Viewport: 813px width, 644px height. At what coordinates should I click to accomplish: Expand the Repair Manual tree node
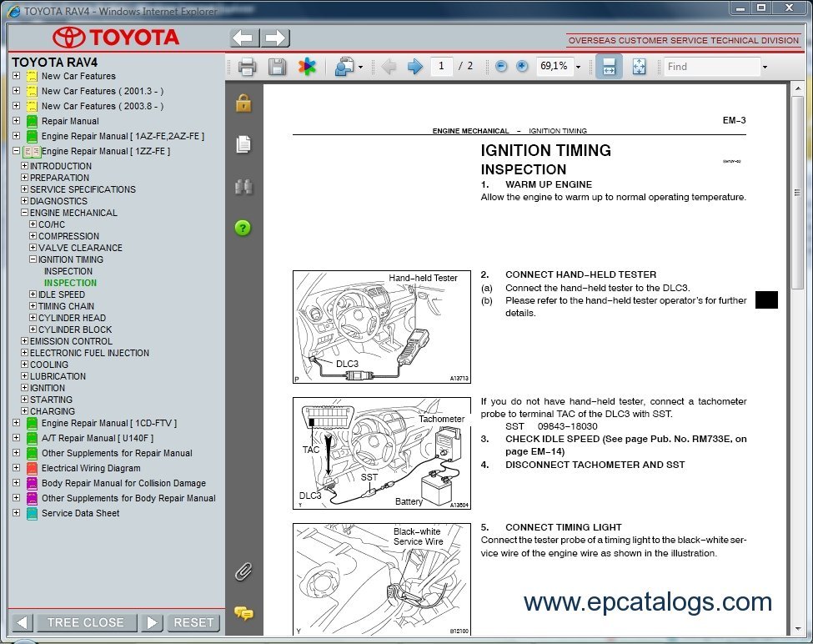point(16,121)
